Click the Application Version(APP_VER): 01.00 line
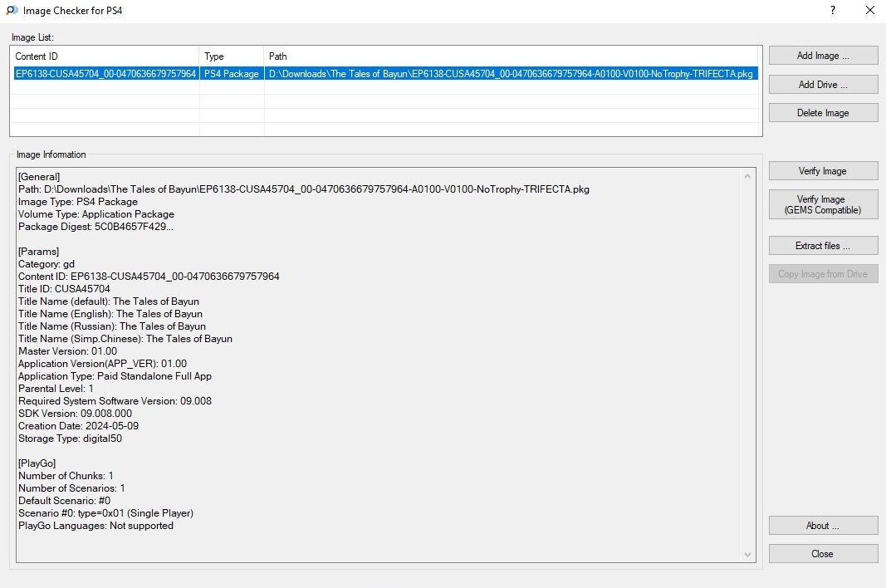Screen dimensions: 886x588 click(102, 363)
